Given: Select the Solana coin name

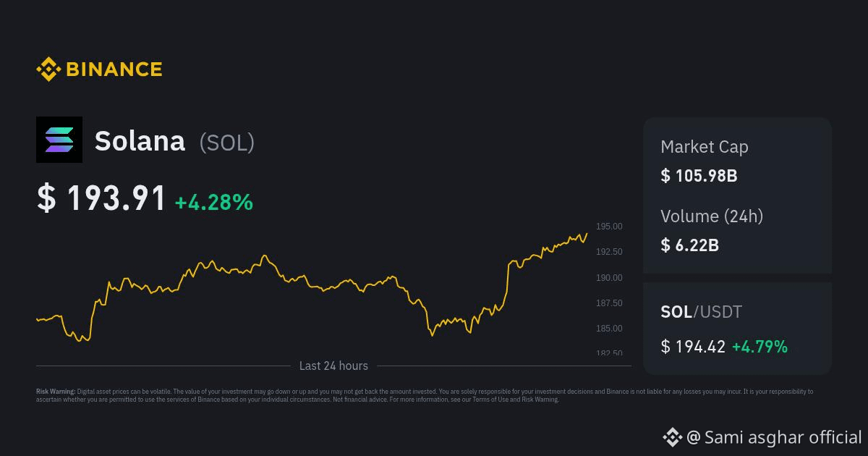Looking at the screenshot, I should click(140, 141).
